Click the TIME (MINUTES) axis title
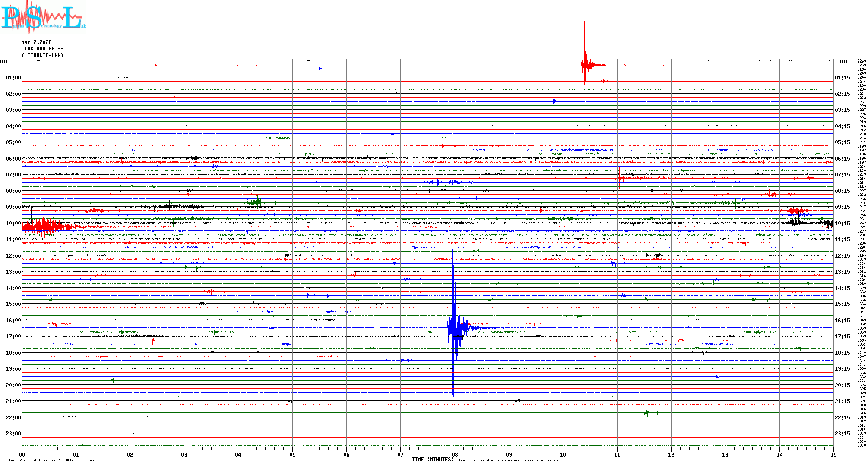Screen dimensions: 868x466 pos(432,460)
